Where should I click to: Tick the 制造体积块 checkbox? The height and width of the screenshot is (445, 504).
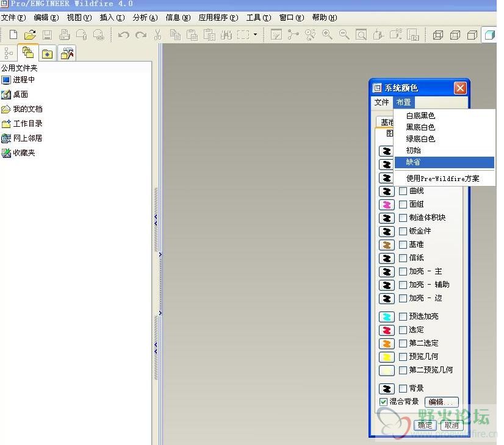tap(403, 218)
